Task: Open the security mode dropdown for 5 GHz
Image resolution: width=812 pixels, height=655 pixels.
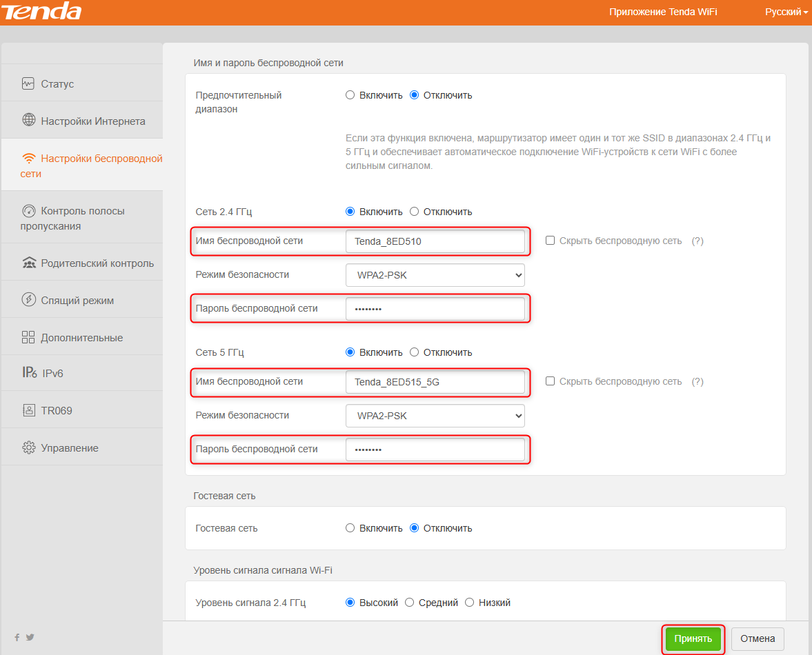Action: (x=435, y=416)
